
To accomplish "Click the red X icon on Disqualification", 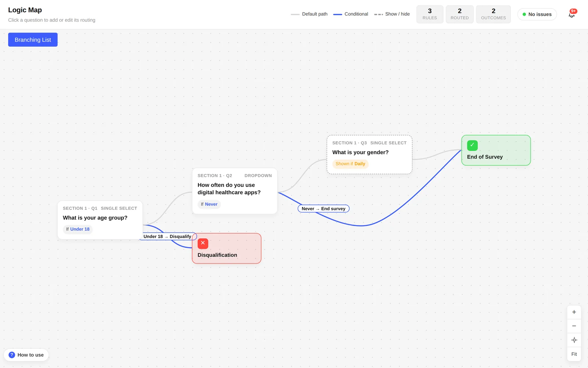I will click(203, 243).
